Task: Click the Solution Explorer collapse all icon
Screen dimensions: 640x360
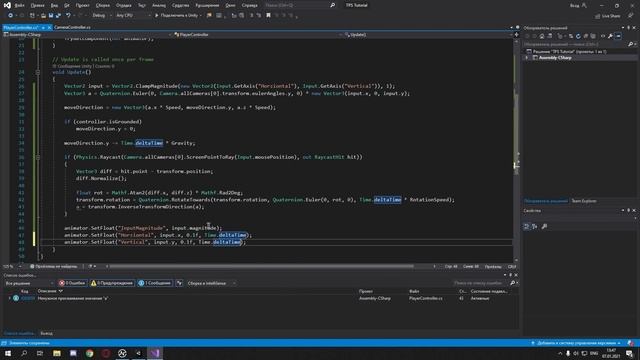Action: [x=585, y=36]
